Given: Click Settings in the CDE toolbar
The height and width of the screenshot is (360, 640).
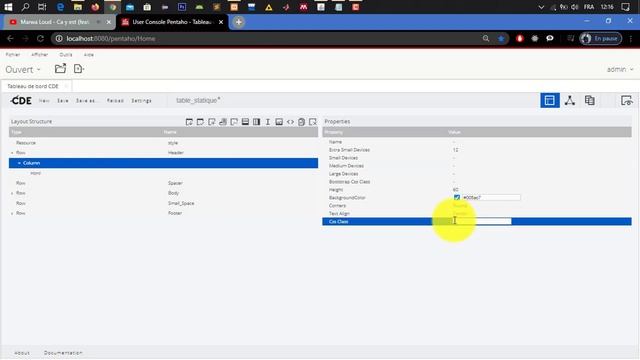Looking at the screenshot, I should [141, 100].
